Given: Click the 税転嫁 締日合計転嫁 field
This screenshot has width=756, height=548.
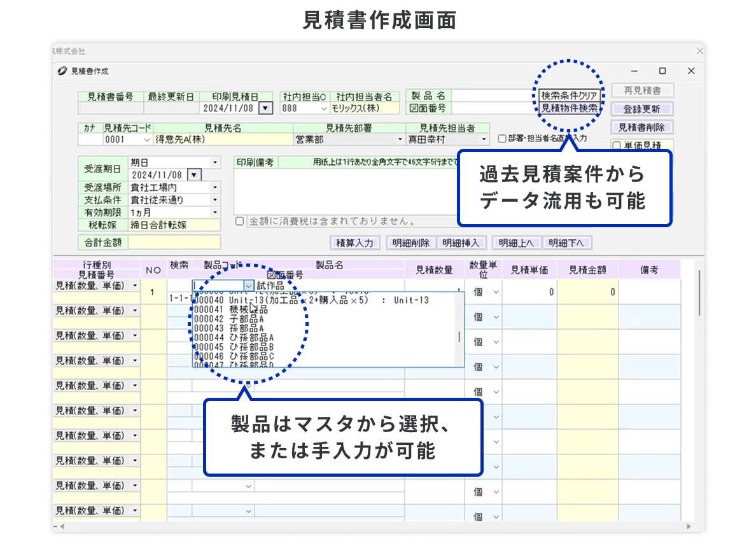Looking at the screenshot, I should click(x=174, y=225).
